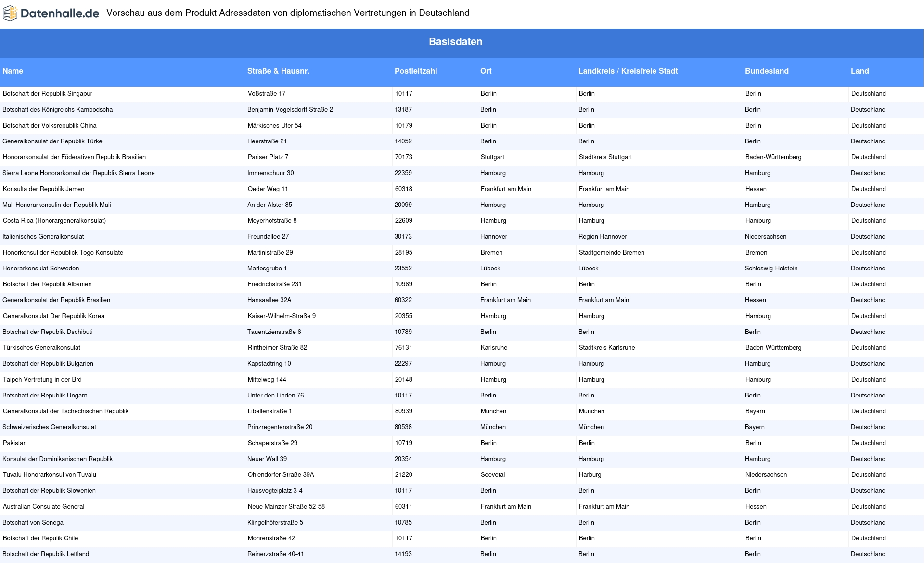
Task: Select postal code 21220
Action: coord(404,474)
